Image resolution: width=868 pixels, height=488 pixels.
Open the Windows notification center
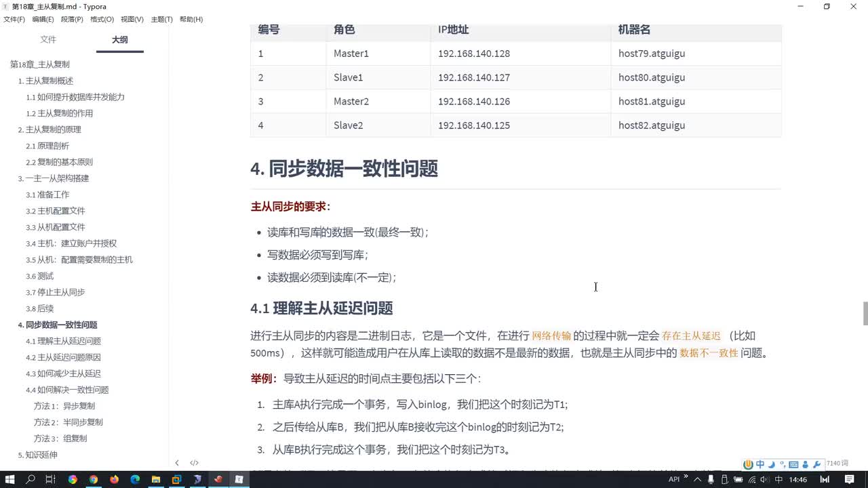(849, 479)
